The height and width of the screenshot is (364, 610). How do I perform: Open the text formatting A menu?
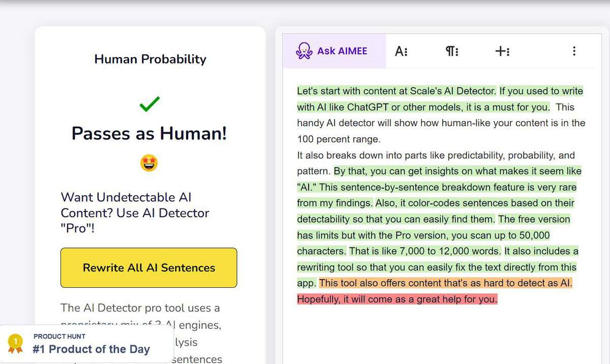point(402,51)
